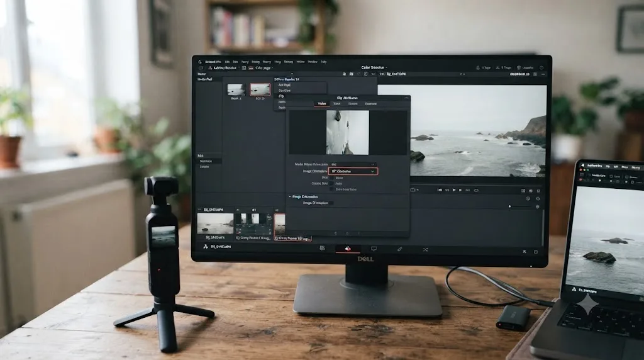
Task: Open the dropdown above the red-outlined one
Action: pos(353,164)
